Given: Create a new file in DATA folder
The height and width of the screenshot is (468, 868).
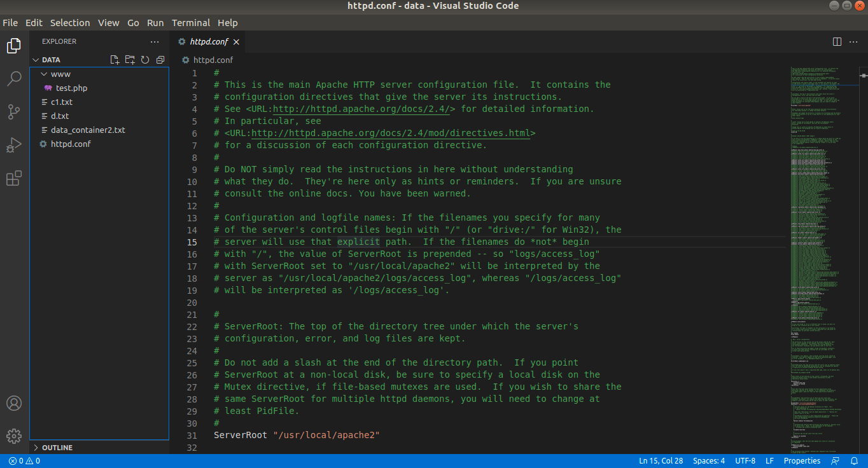Looking at the screenshot, I should tap(115, 60).
